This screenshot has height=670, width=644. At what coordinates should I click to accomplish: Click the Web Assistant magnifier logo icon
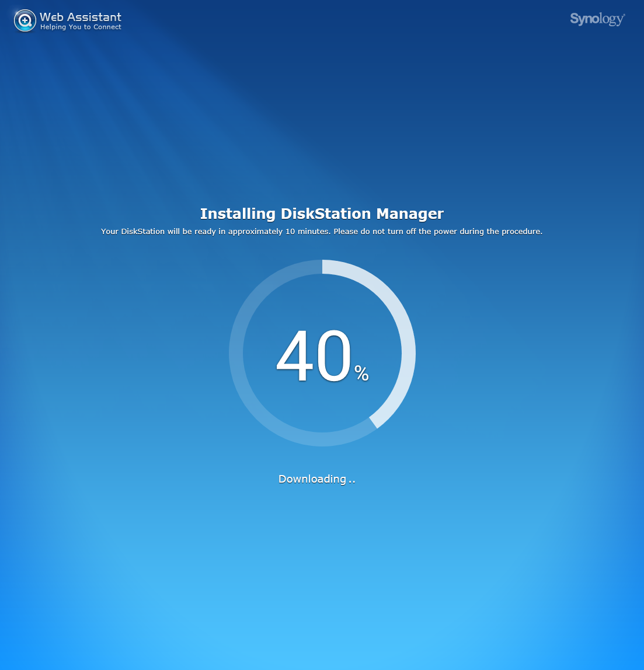pos(25,20)
